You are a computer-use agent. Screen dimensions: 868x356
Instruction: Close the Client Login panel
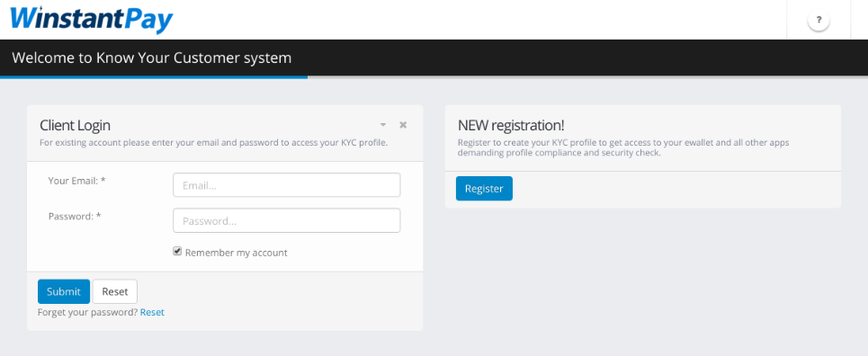(403, 125)
